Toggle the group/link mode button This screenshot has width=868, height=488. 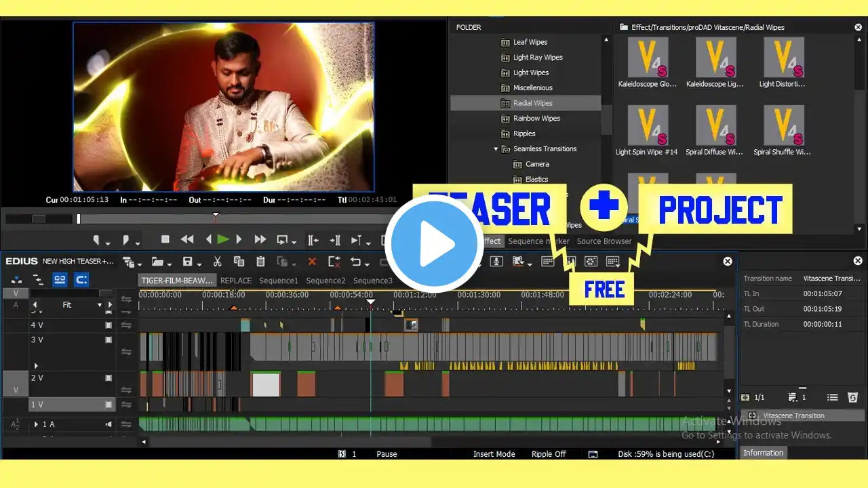click(60, 279)
